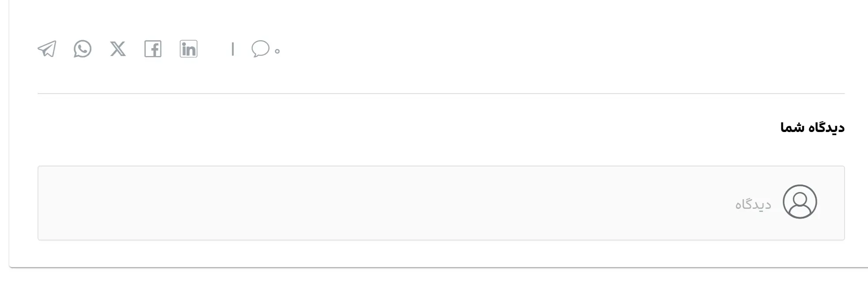Click vertical separator beside the comment bubble
Image resolution: width=868 pixels, height=298 pixels.
pyautogui.click(x=233, y=49)
